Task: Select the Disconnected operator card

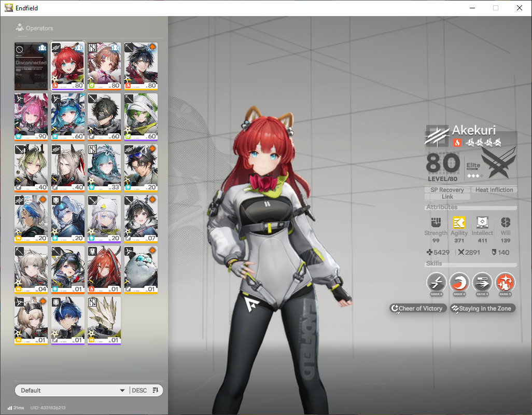Action: point(31,66)
